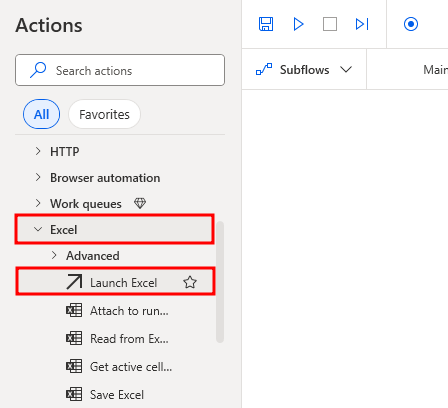448x408 pixels.
Task: Click the Excel icon beside Attach to run...
Action: coord(74,311)
